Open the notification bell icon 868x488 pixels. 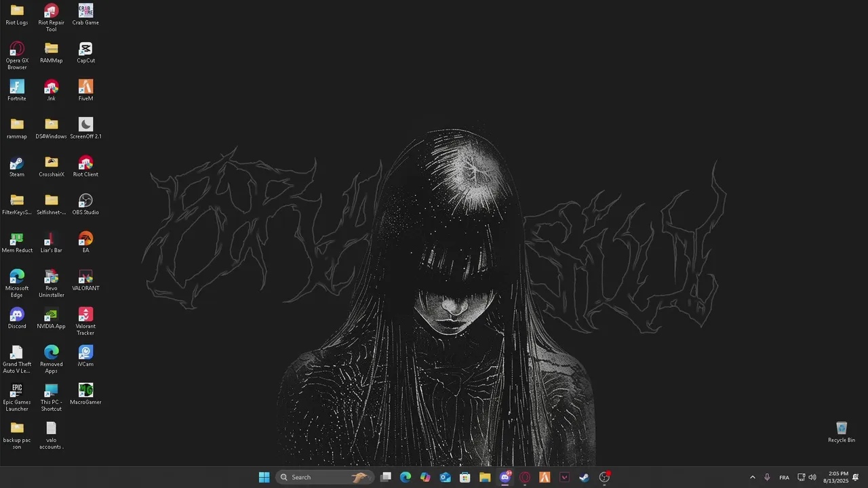point(856,477)
